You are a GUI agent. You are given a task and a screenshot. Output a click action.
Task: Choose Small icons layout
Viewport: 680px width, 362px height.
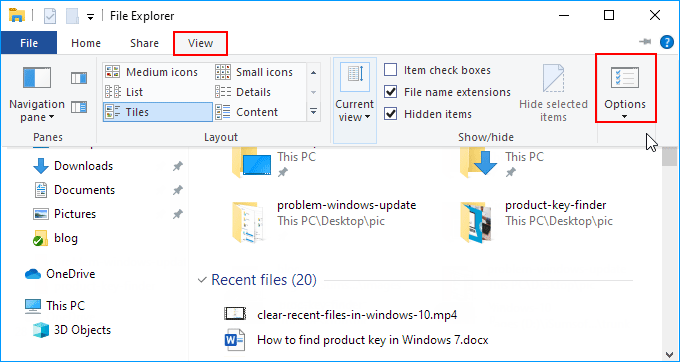[x=260, y=72]
